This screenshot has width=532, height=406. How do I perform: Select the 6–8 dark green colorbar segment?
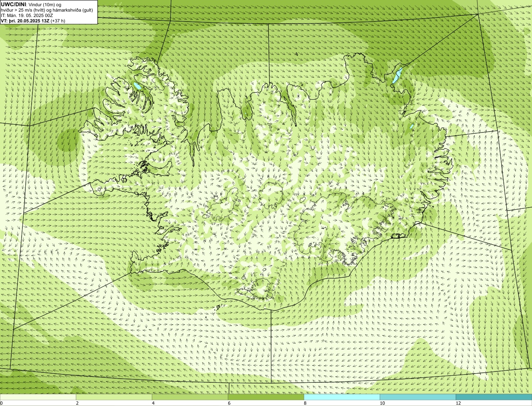[x=266, y=397]
